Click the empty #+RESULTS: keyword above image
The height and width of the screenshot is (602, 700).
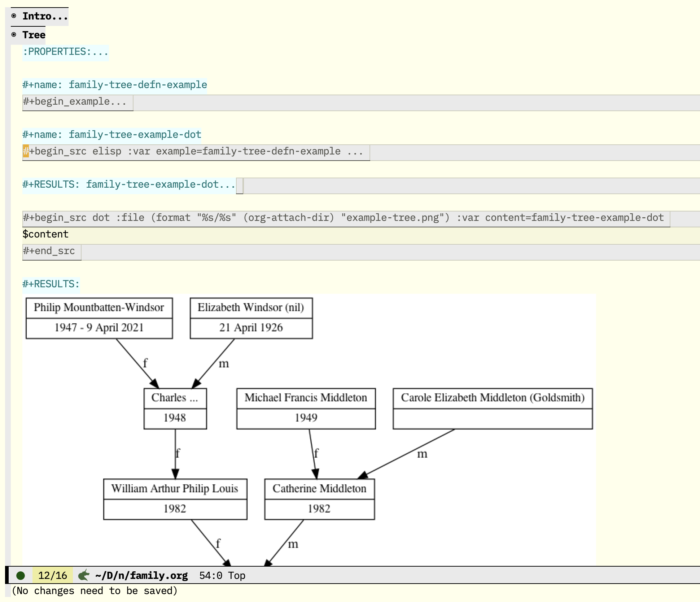pyautogui.click(x=51, y=284)
